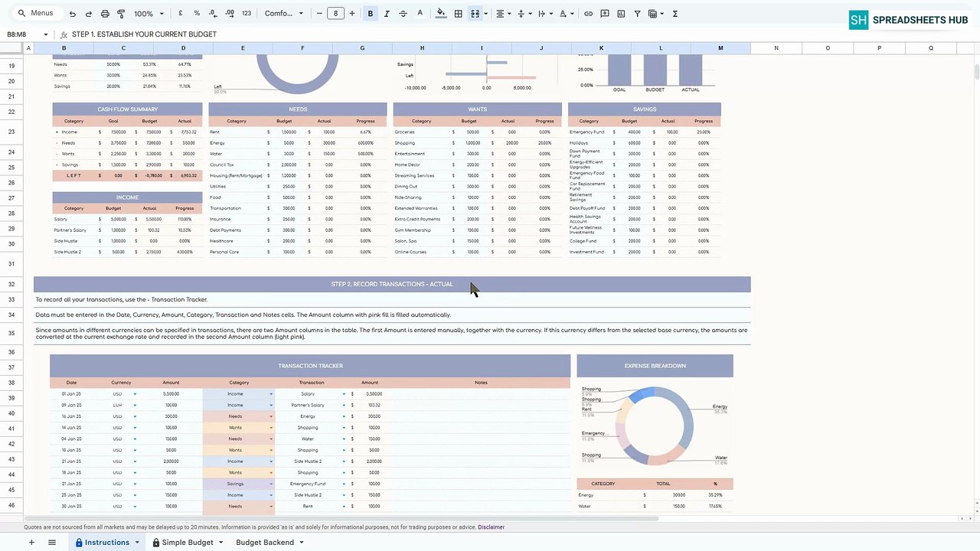This screenshot has height=551, width=980.
Task: Increase font size with plus button
Action: 352,14
